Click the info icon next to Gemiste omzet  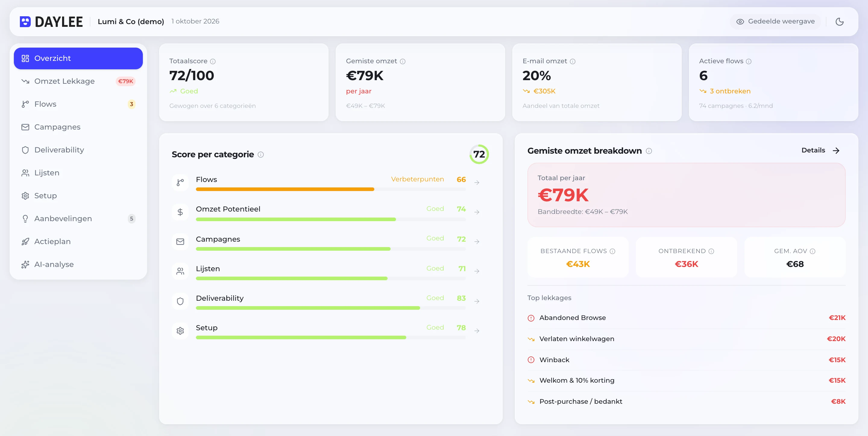[403, 61]
